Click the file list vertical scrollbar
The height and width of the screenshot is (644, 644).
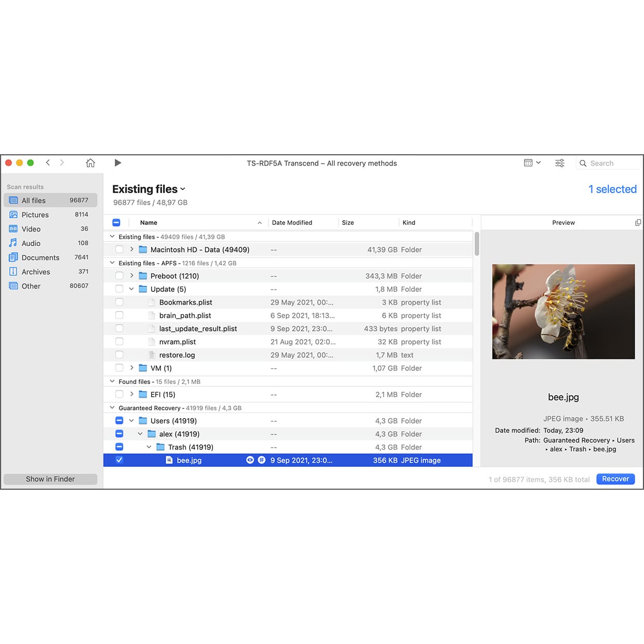(x=477, y=244)
